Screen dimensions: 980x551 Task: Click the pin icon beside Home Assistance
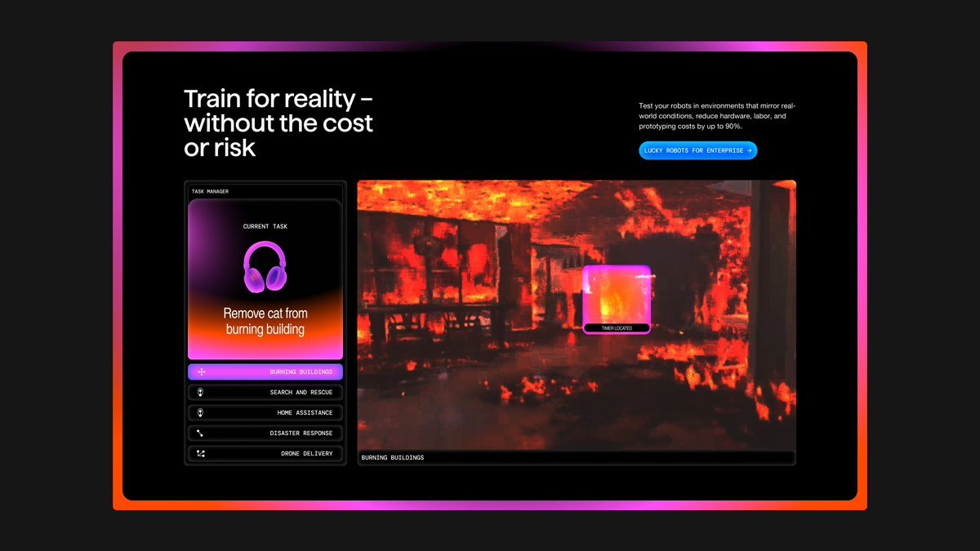coord(200,413)
